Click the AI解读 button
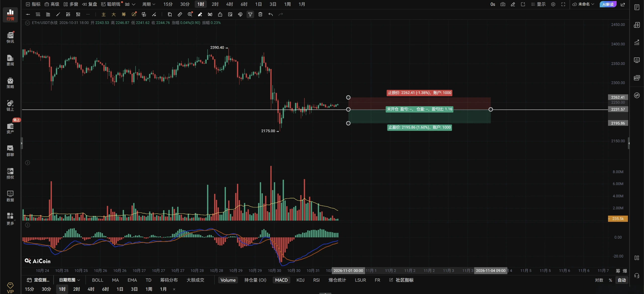The width and height of the screenshot is (644, 294). coord(608,4)
